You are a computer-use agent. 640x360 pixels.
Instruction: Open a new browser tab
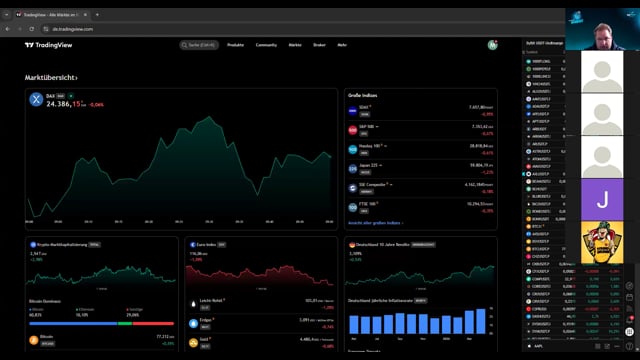pos(97,15)
